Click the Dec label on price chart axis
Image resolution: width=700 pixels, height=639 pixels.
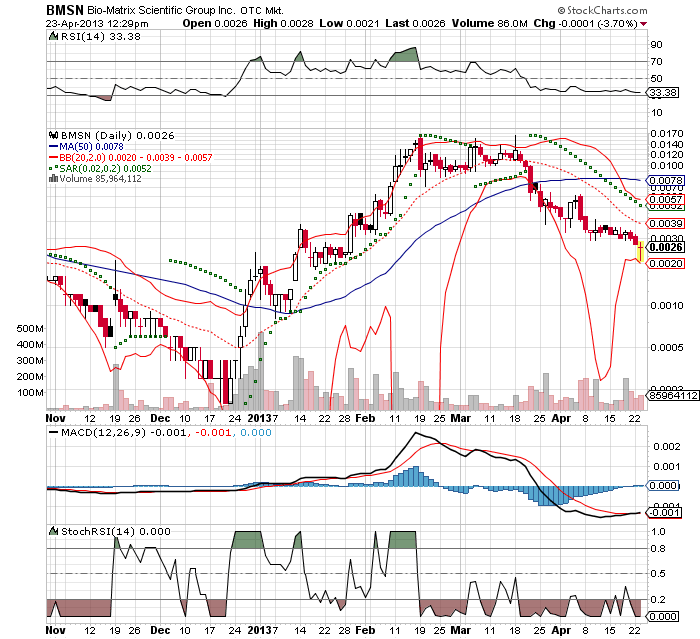(160, 418)
